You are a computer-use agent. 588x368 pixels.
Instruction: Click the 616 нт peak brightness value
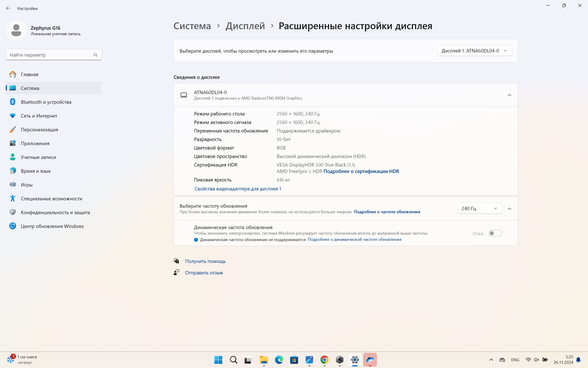[283, 180]
